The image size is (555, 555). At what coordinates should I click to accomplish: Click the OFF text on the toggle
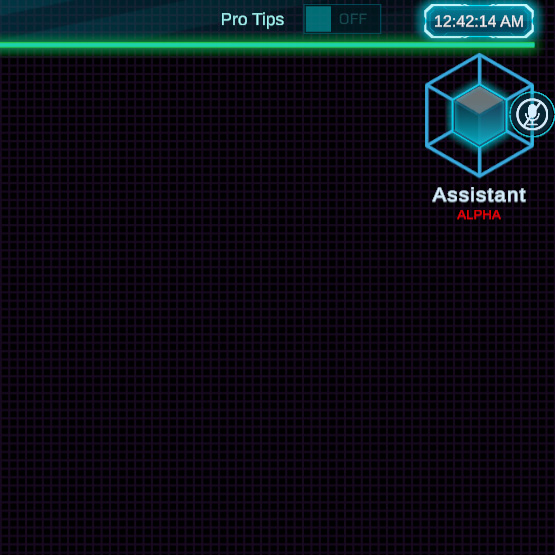[x=353, y=19]
